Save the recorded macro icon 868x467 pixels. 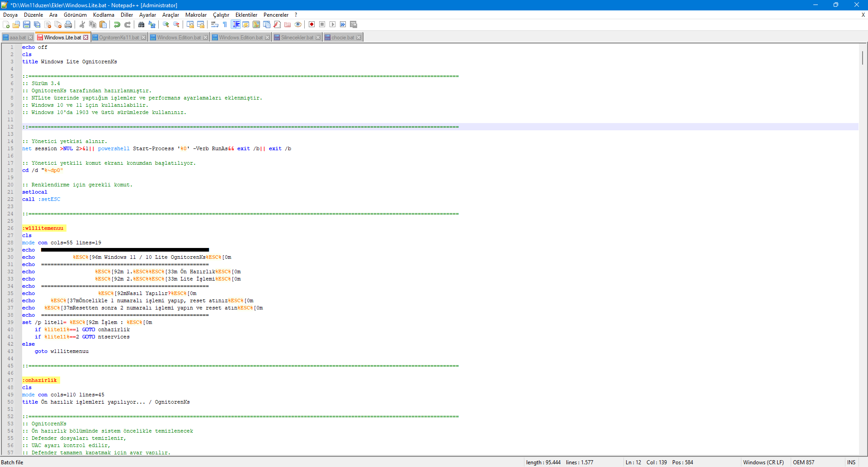click(354, 24)
